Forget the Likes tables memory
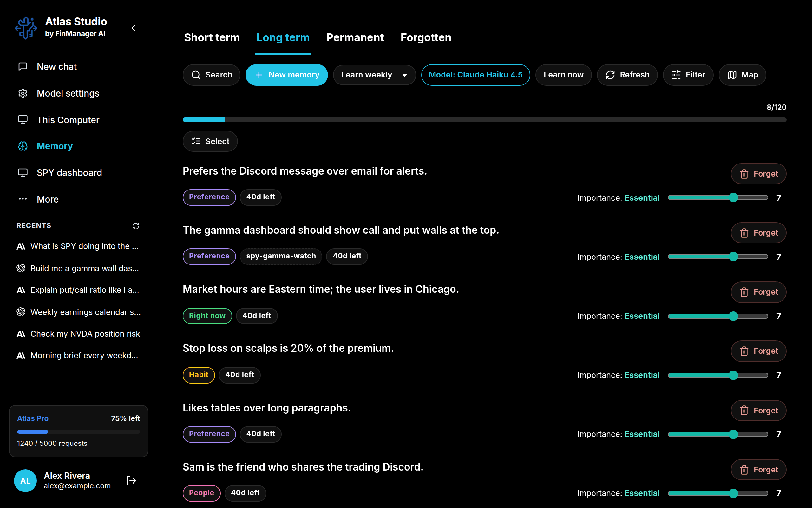812x508 pixels. 758,411
